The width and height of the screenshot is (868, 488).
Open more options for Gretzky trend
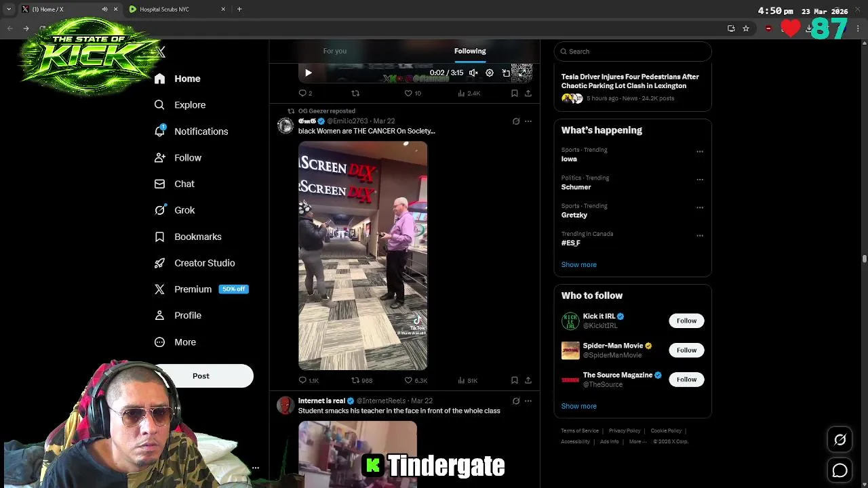click(700, 207)
